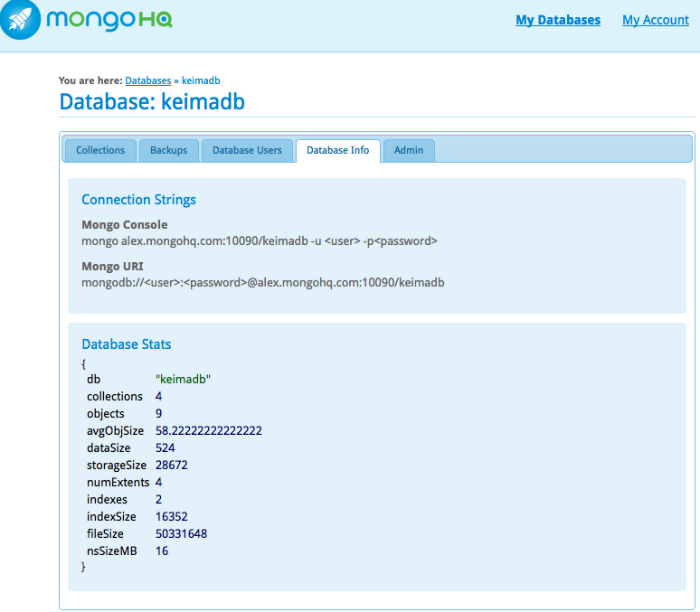Select the mongo console connection command

tap(260, 241)
